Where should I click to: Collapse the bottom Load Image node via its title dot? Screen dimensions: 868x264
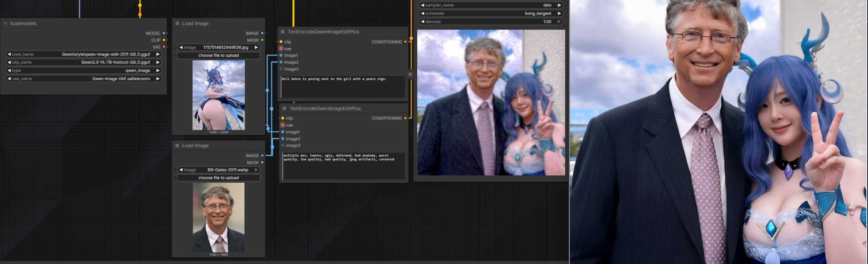[x=177, y=145]
